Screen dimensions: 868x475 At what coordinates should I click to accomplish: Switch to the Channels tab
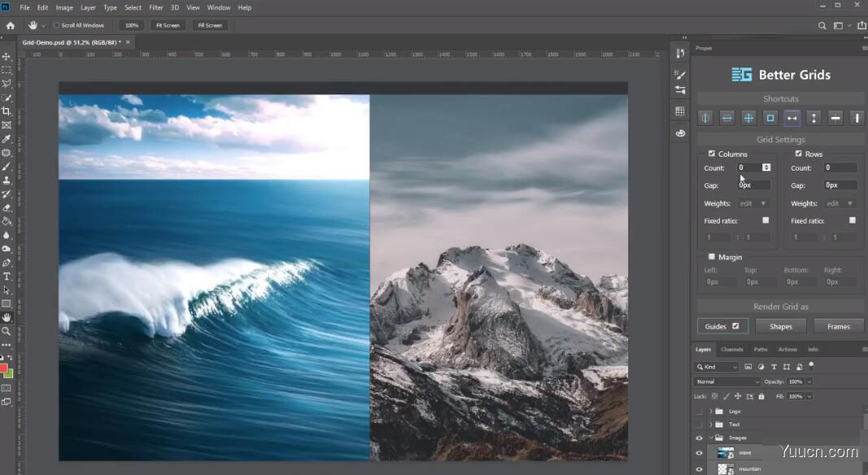(732, 350)
